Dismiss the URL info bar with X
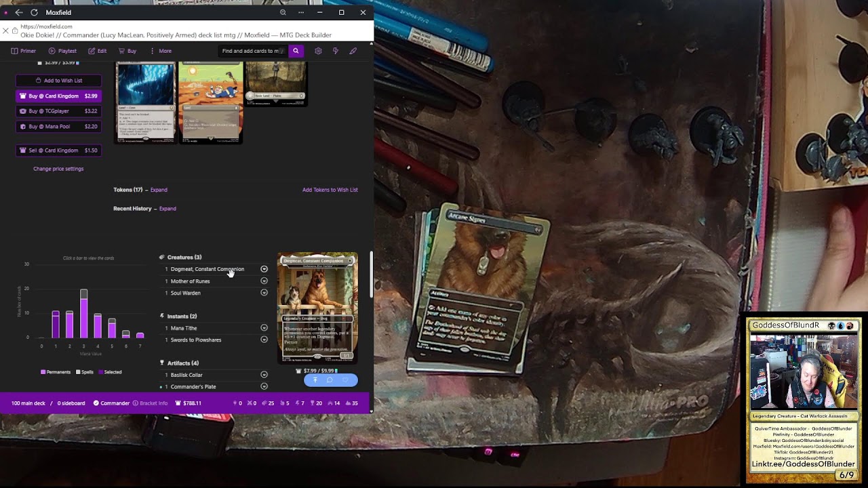Image resolution: width=868 pixels, height=488 pixels. pyautogui.click(x=5, y=31)
